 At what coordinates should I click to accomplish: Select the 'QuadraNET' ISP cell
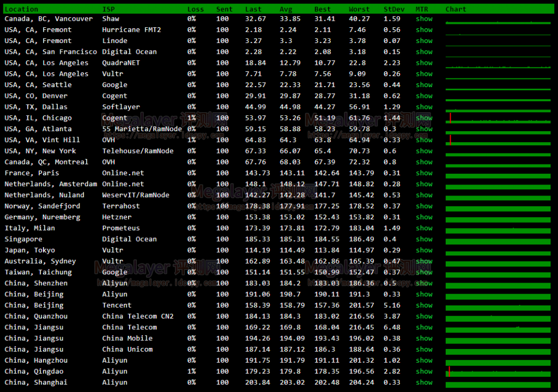[121, 63]
